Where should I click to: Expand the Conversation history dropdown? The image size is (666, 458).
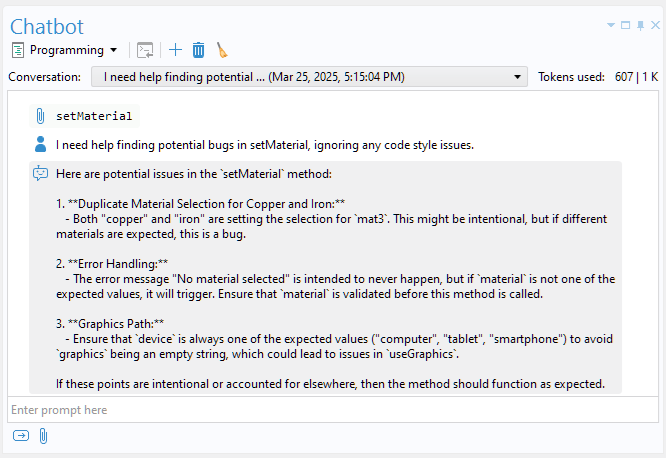pos(518,77)
